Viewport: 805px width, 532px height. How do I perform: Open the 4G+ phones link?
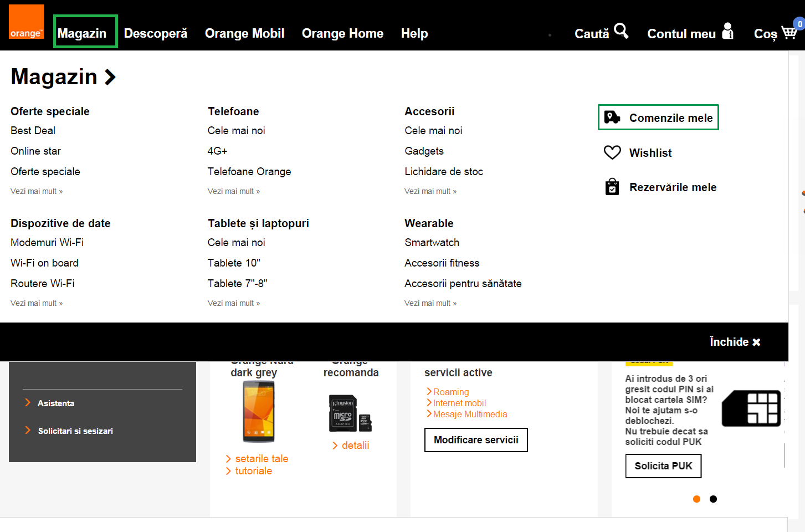tap(218, 151)
